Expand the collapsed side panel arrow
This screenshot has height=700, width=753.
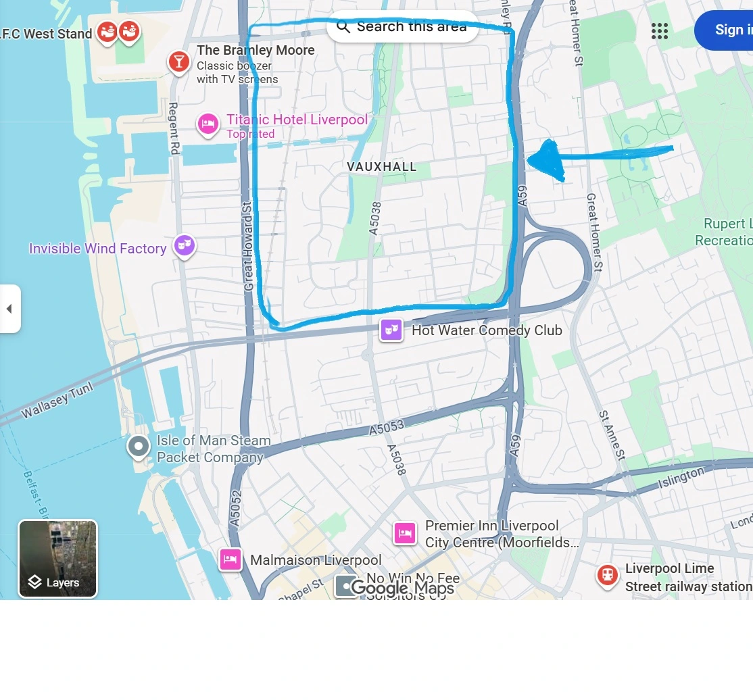9,309
